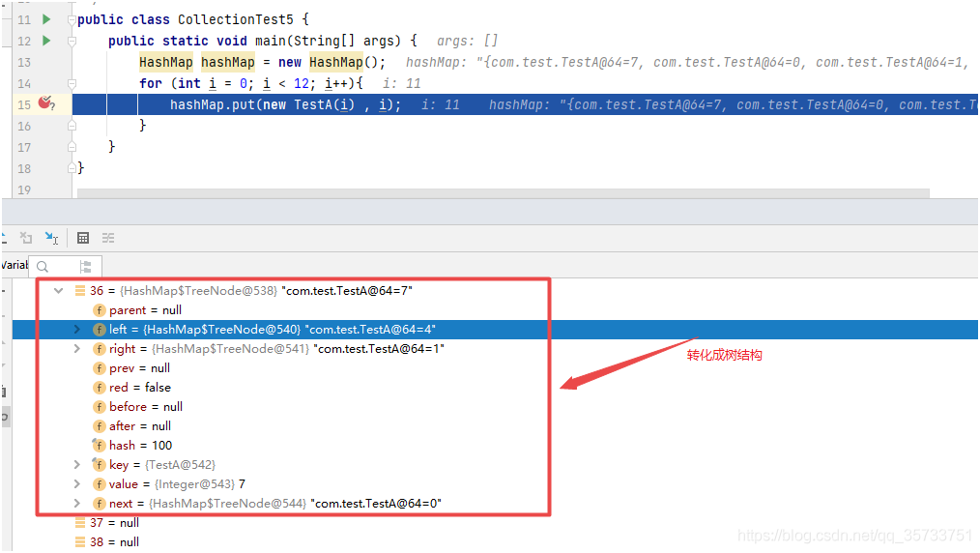Expand the next TreeNode@544 field
This screenshot has width=980, height=553.
[x=77, y=504]
